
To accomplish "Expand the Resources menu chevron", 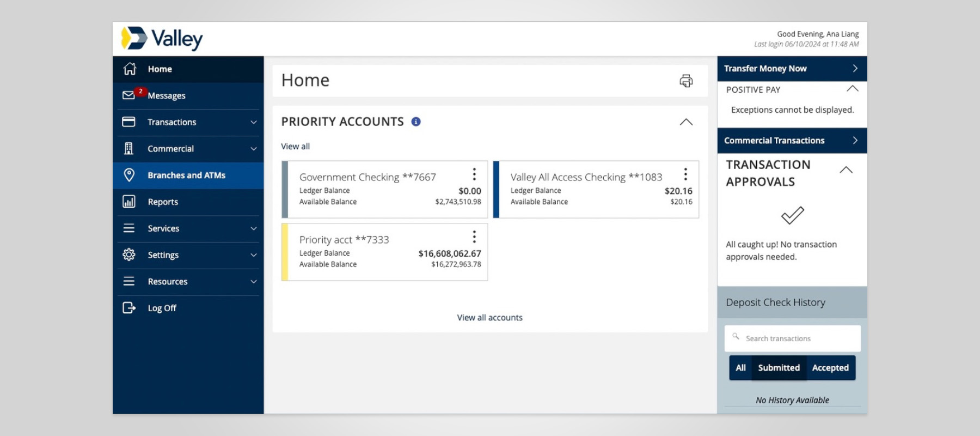I will [253, 282].
